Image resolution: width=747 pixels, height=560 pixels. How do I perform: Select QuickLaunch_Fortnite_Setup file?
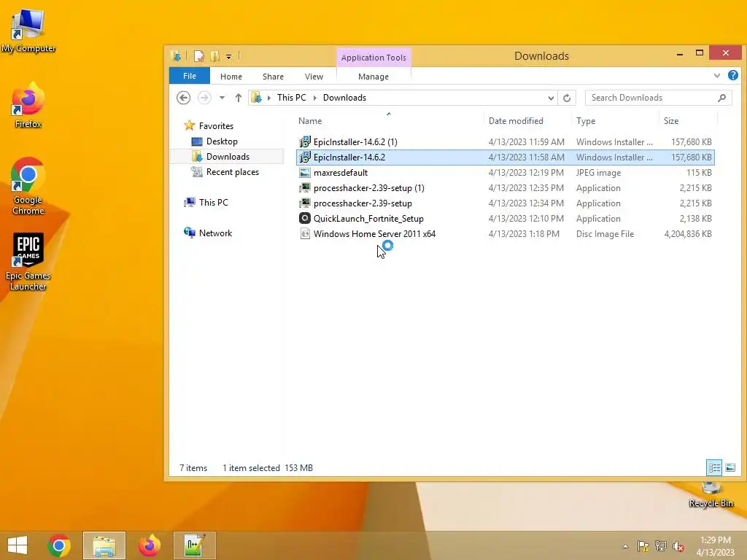[505, 218]
